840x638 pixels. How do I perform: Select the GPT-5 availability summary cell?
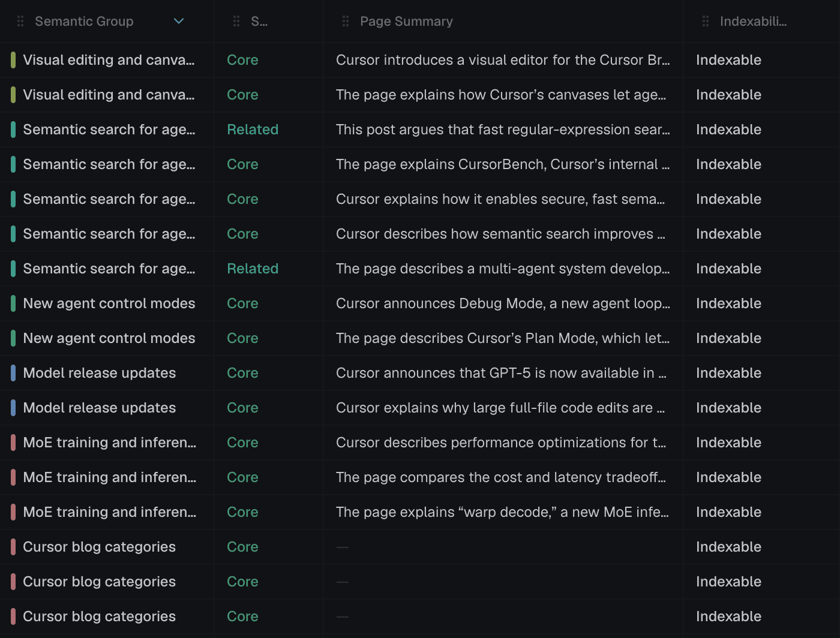(501, 373)
